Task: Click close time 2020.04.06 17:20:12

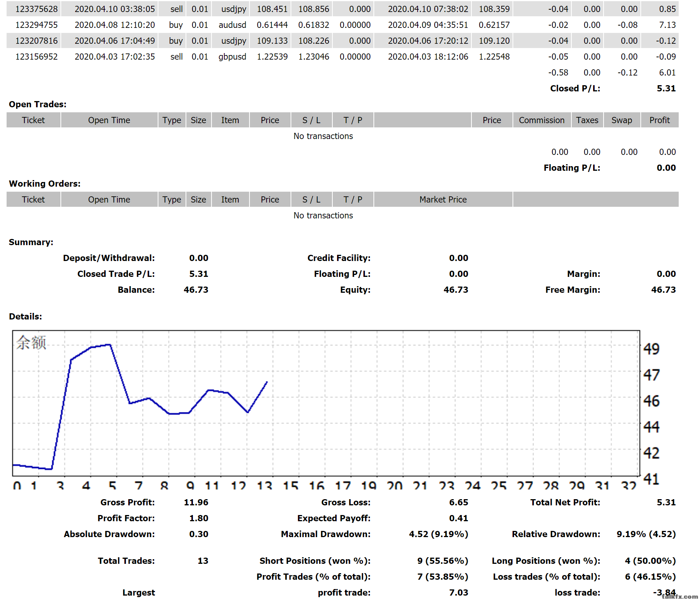Action: click(x=428, y=41)
